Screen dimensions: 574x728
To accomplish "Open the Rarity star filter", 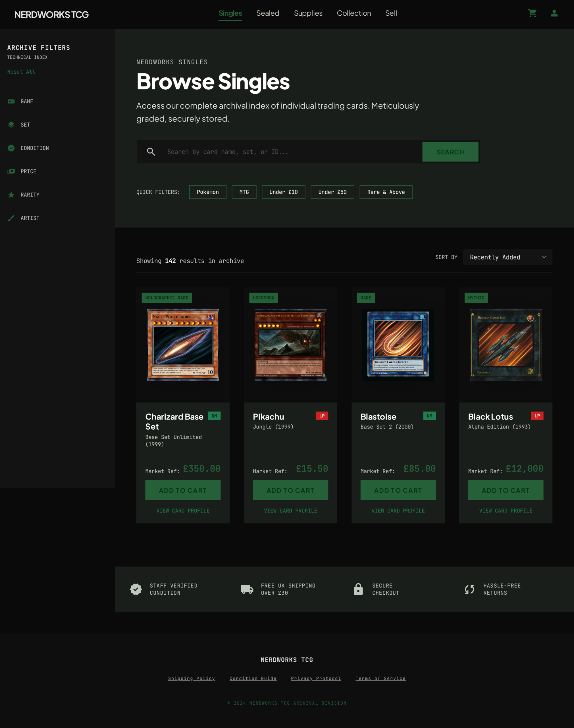I will 11,194.
